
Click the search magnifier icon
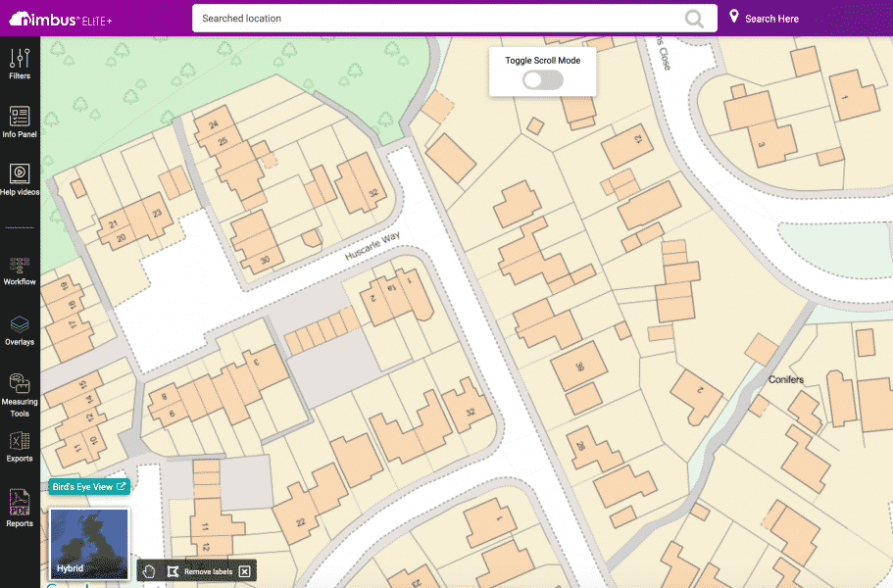coord(694,18)
